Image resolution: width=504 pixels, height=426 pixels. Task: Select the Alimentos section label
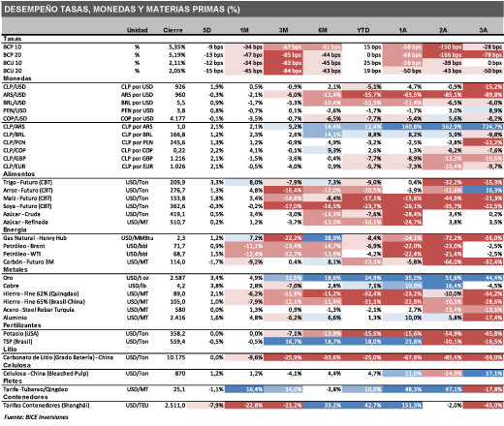(18, 174)
